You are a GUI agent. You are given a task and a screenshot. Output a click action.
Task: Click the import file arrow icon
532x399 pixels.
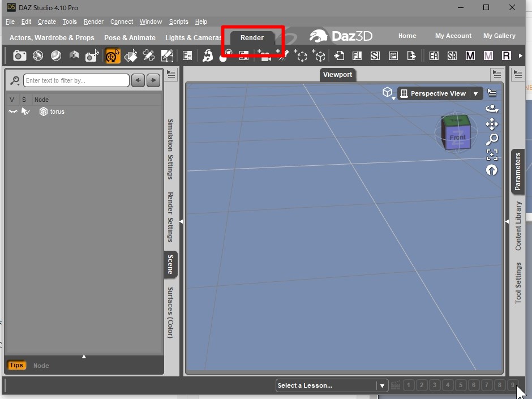[338, 55]
